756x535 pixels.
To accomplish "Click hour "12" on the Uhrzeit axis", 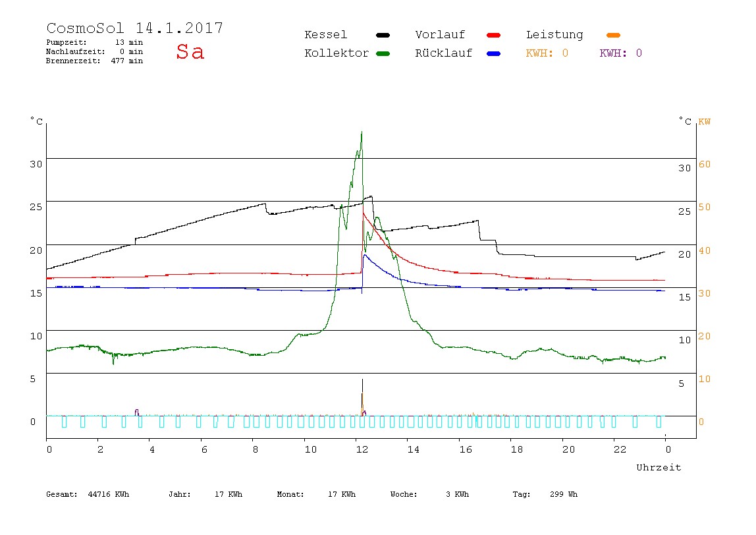I will 362,449.
